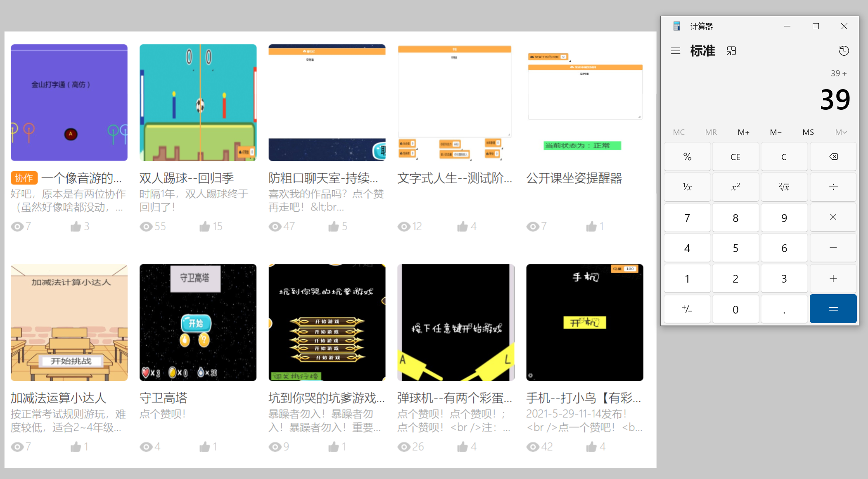This screenshot has width=868, height=479.
Task: Click the thumbs-up icon on 文字式人生 card
Action: 463,226
